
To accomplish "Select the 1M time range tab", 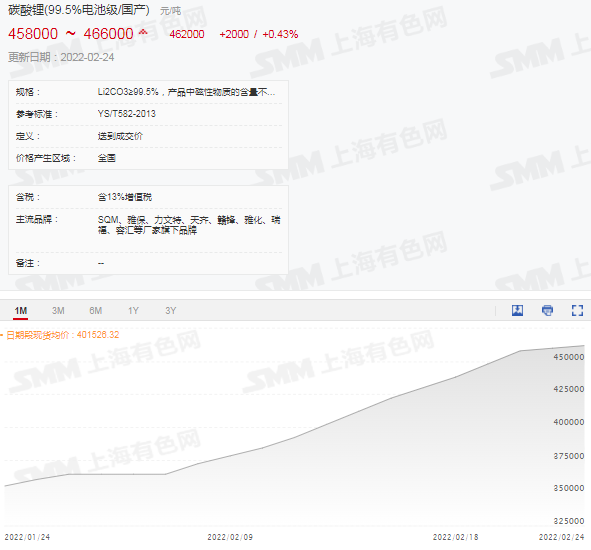I will (21, 311).
